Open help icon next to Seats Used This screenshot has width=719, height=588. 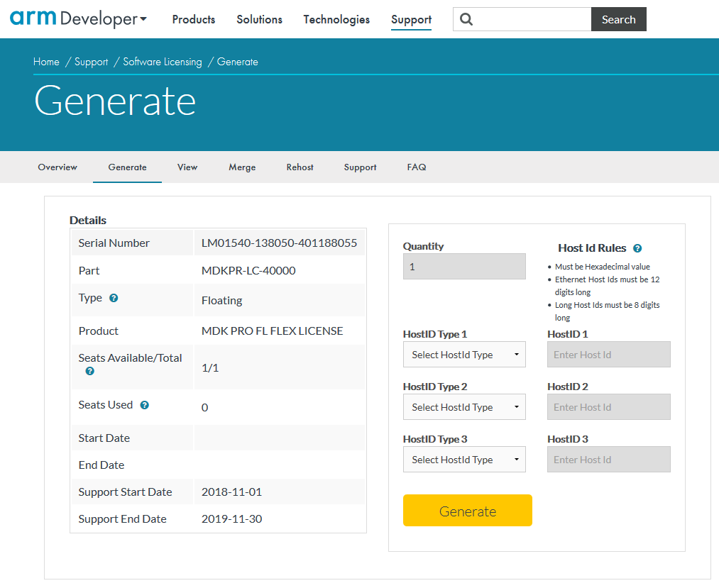coord(145,405)
